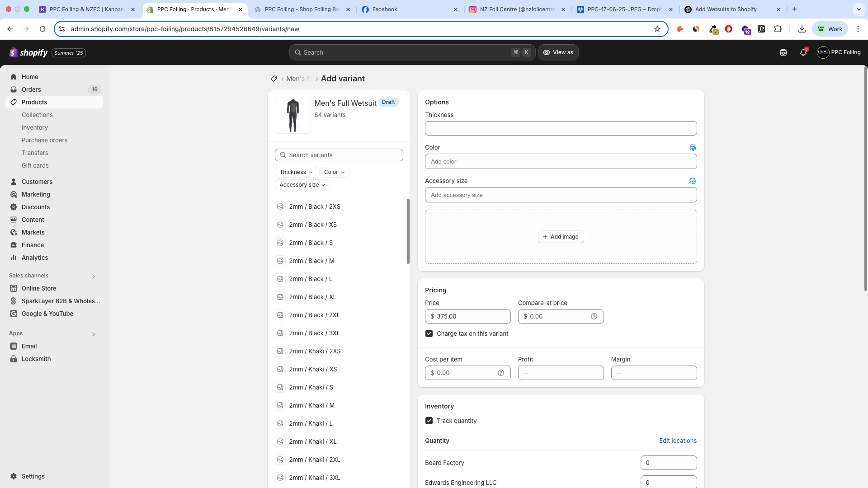Screen dimensions: 868x488
Task: Connect a metafield to Accessory size
Action: pyautogui.click(x=693, y=181)
